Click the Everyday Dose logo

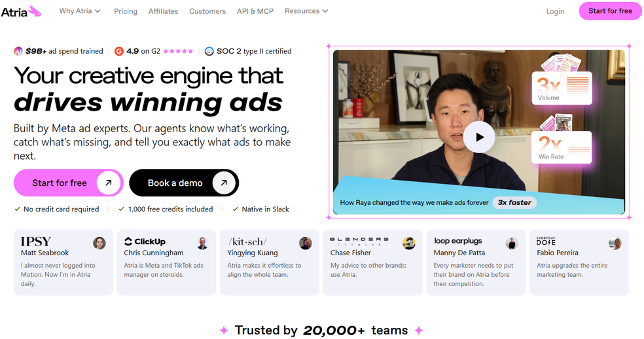(x=546, y=241)
